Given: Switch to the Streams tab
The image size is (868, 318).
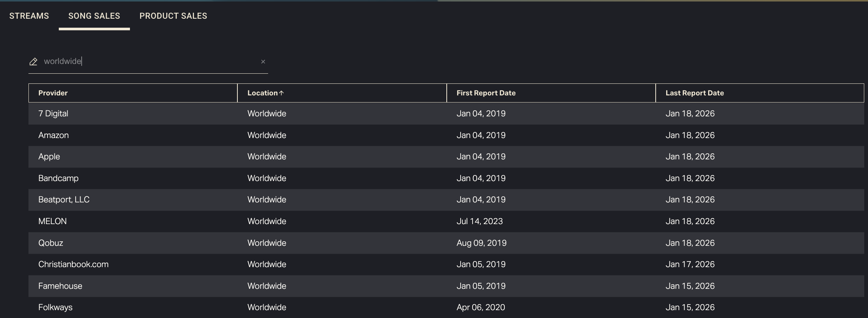Looking at the screenshot, I should click(x=29, y=16).
